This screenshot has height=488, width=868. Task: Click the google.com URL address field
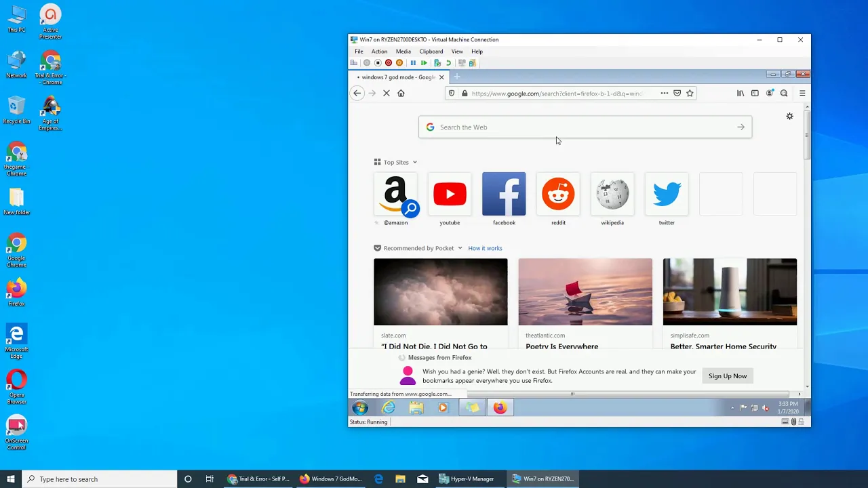click(556, 94)
